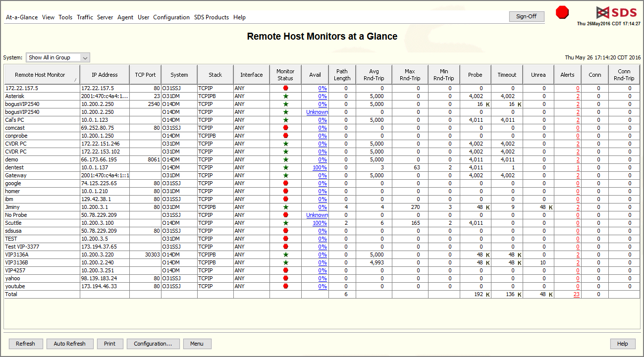Enable Auto Refresh button

[x=70, y=344]
